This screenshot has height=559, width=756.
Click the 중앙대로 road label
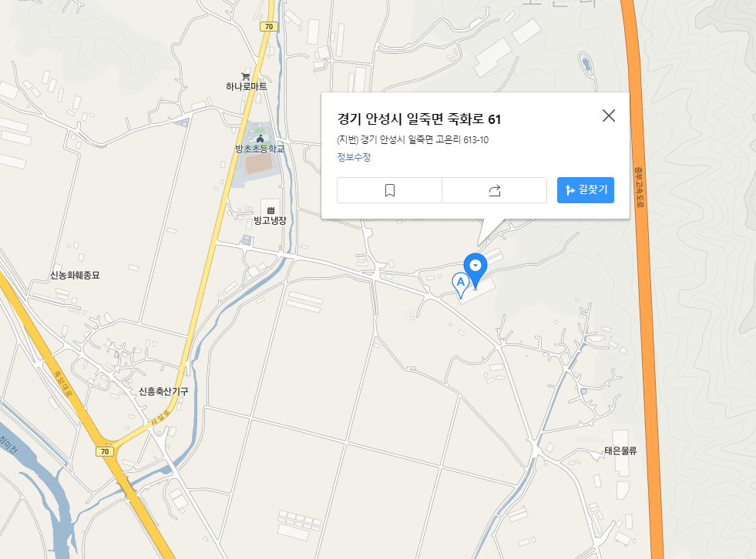coord(64,383)
